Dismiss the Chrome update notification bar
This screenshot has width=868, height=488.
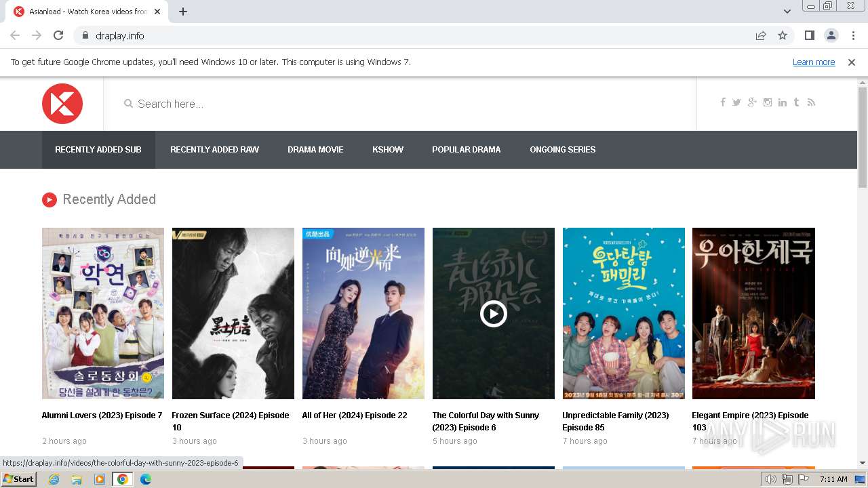(852, 62)
